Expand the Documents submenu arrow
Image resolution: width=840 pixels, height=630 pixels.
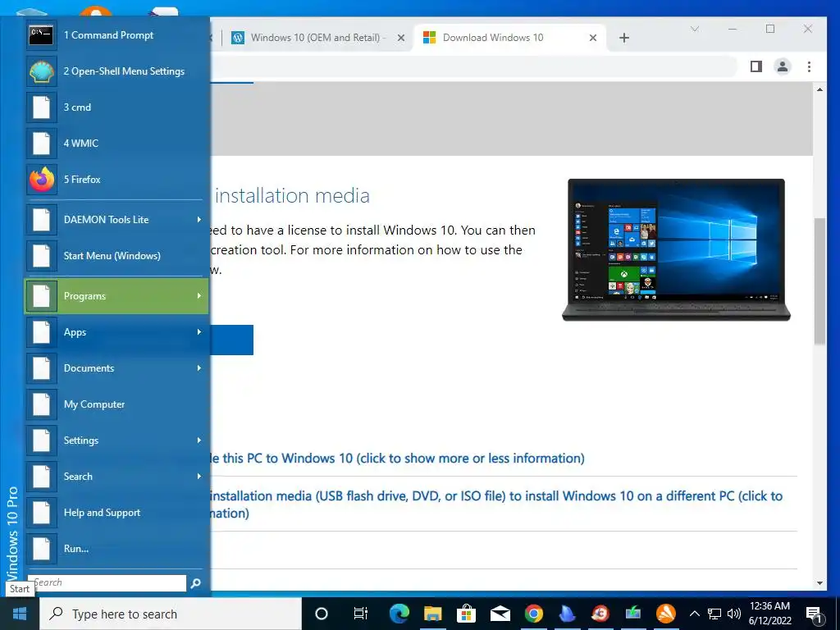(199, 368)
